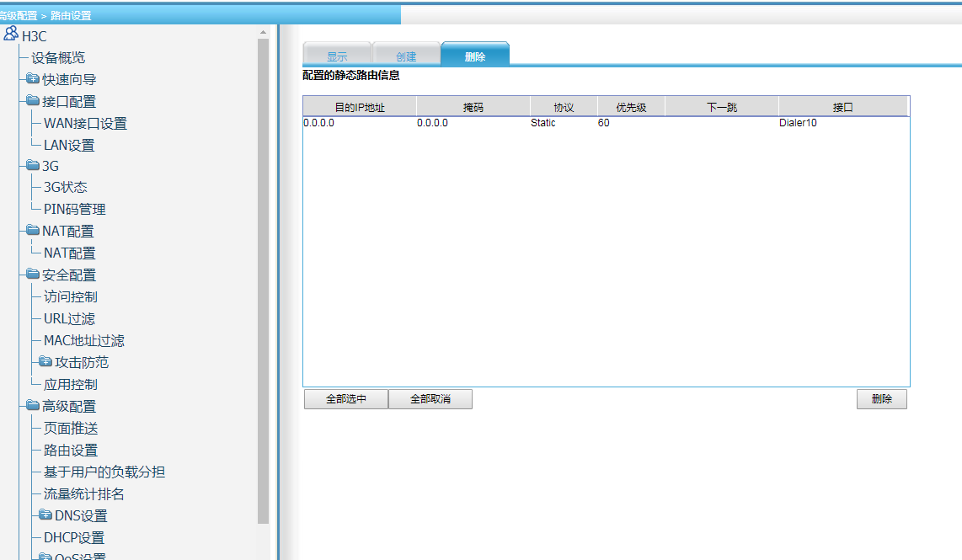The image size is (962, 560).
Task: Click the 掩码 column header
Action: click(x=473, y=107)
